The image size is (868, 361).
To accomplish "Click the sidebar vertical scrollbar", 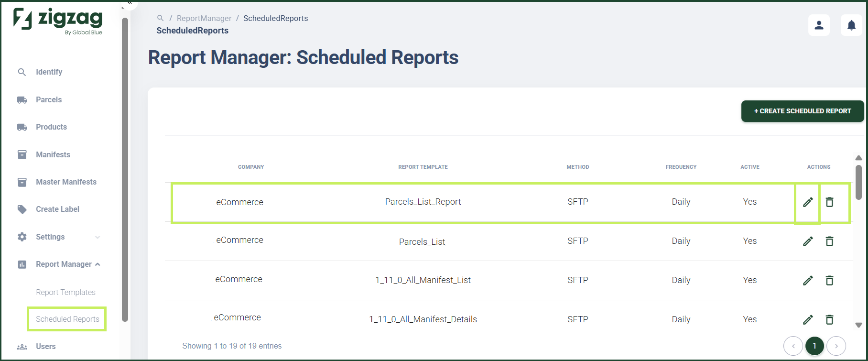I will click(x=125, y=170).
